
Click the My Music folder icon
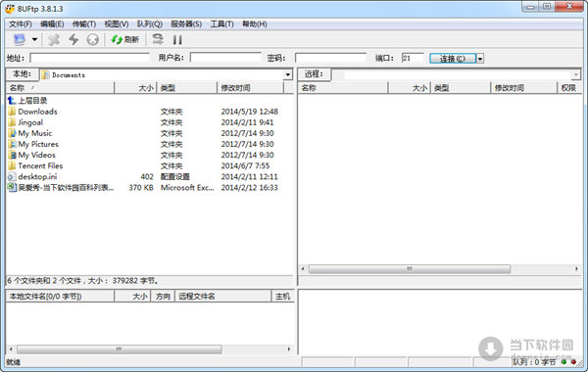click(x=12, y=133)
